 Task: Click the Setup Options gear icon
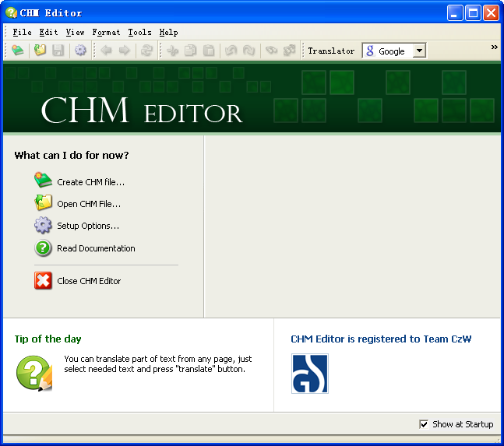(x=43, y=226)
